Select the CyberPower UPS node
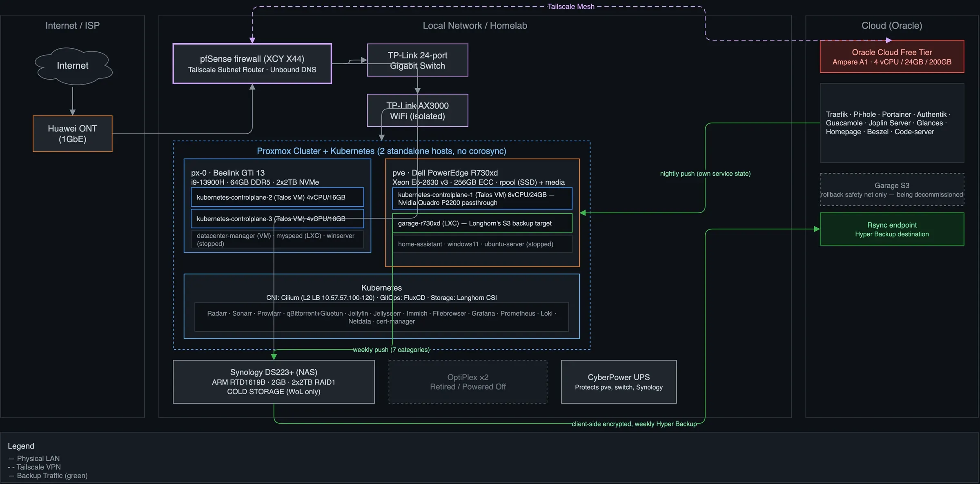980x484 pixels. [619, 382]
